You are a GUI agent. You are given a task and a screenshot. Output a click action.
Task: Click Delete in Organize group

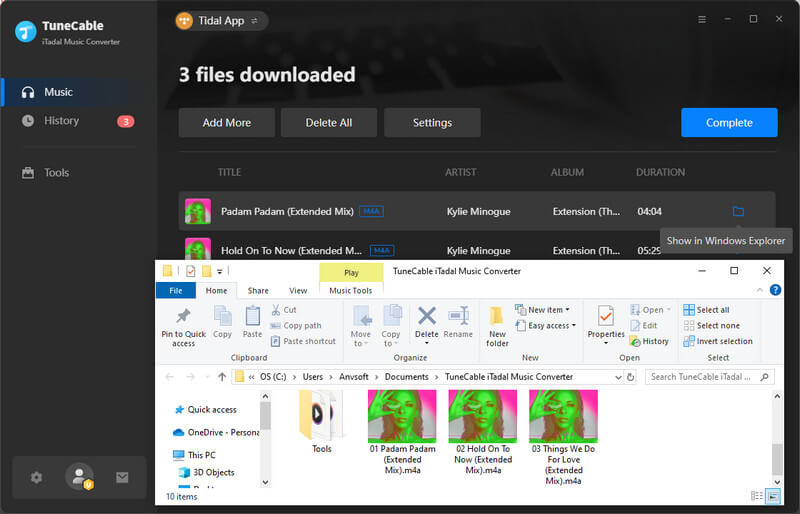pyautogui.click(x=427, y=326)
